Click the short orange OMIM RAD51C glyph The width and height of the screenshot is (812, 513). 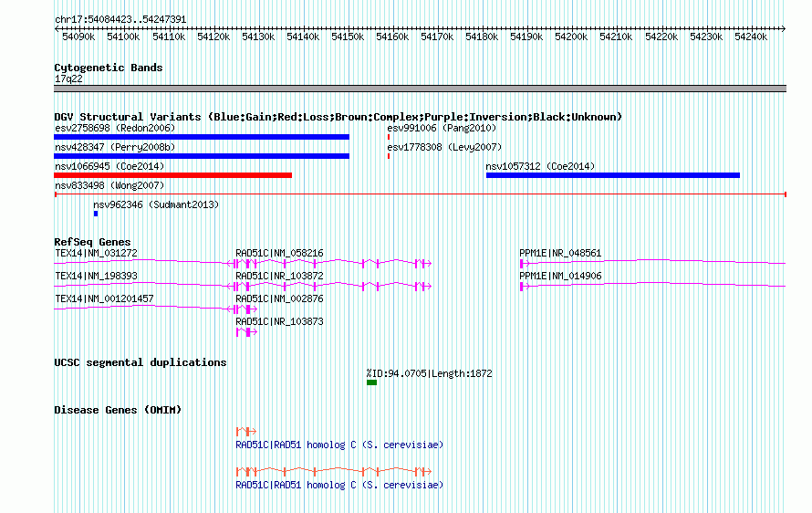coord(246,431)
